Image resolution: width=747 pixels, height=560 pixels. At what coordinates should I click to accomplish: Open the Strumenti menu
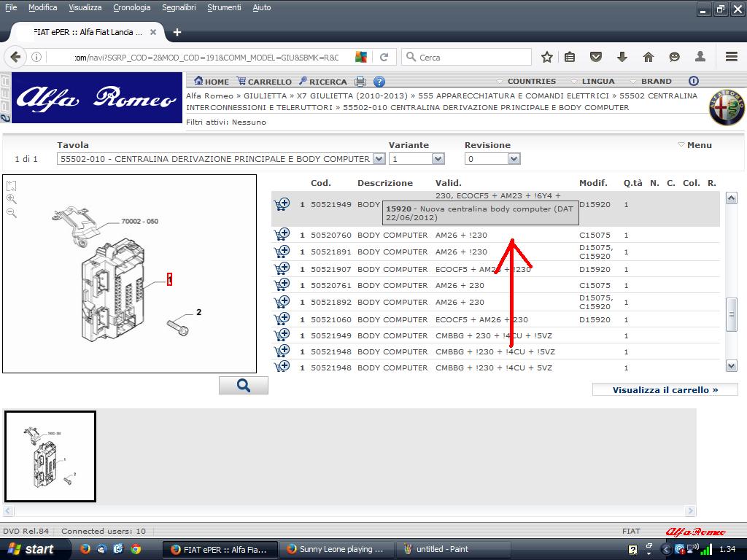click(x=224, y=7)
